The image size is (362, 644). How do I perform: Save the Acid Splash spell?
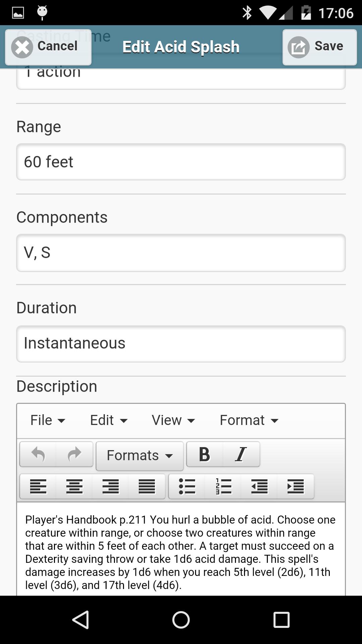pyautogui.click(x=319, y=47)
